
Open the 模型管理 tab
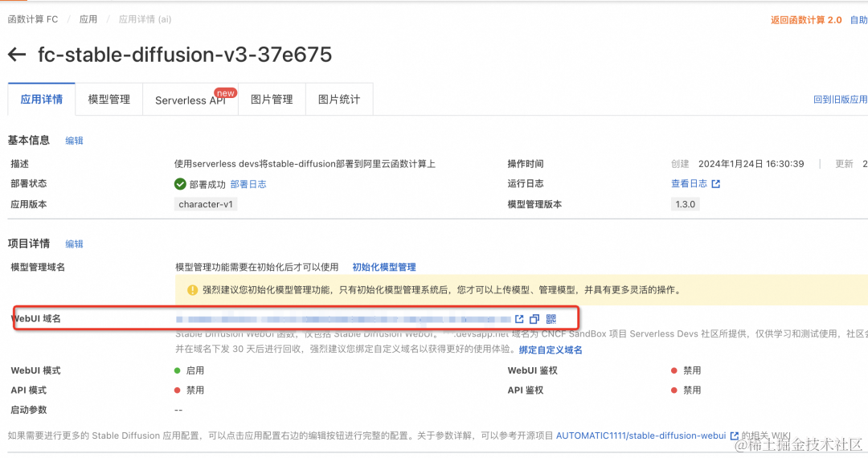pos(109,100)
